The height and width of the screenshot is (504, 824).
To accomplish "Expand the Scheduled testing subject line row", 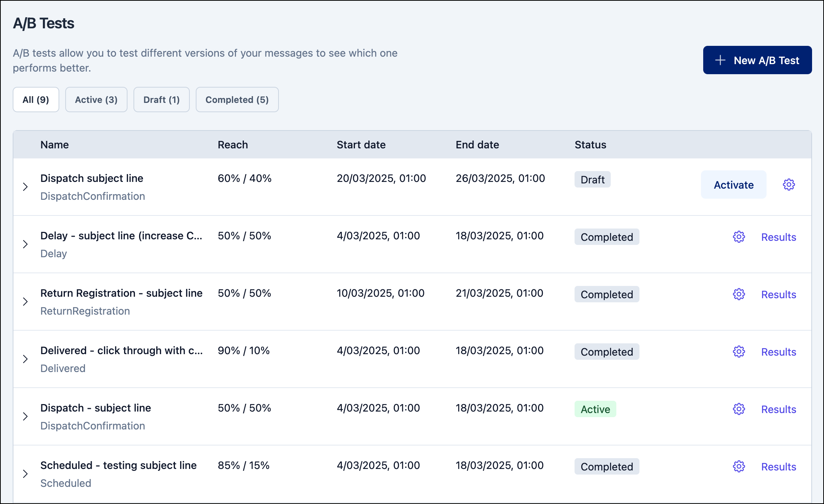I will (25, 474).
